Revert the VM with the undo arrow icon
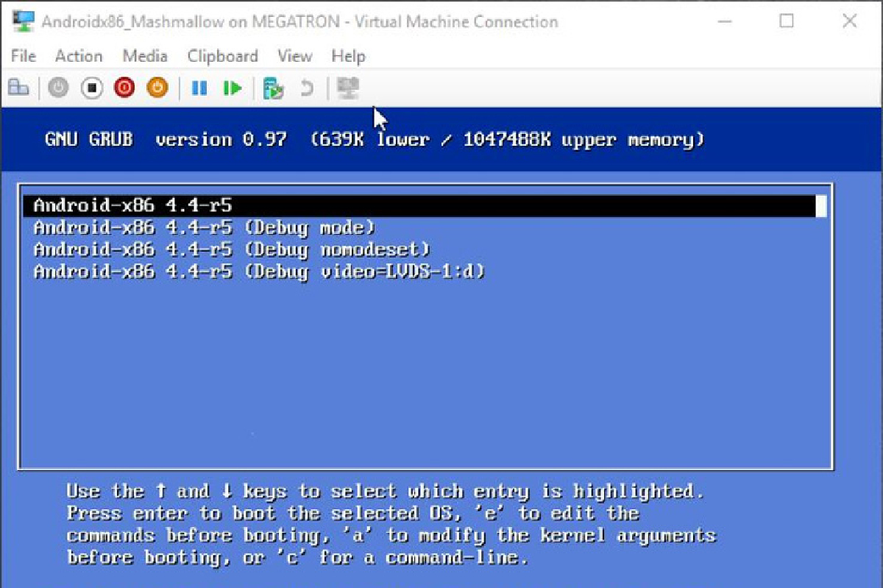 click(x=306, y=88)
